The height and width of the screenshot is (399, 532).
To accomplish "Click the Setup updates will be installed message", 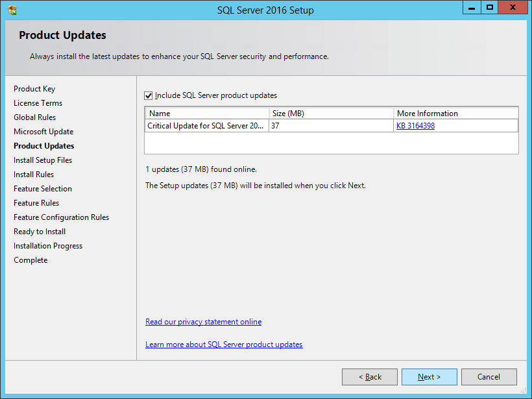I will click(x=256, y=186).
